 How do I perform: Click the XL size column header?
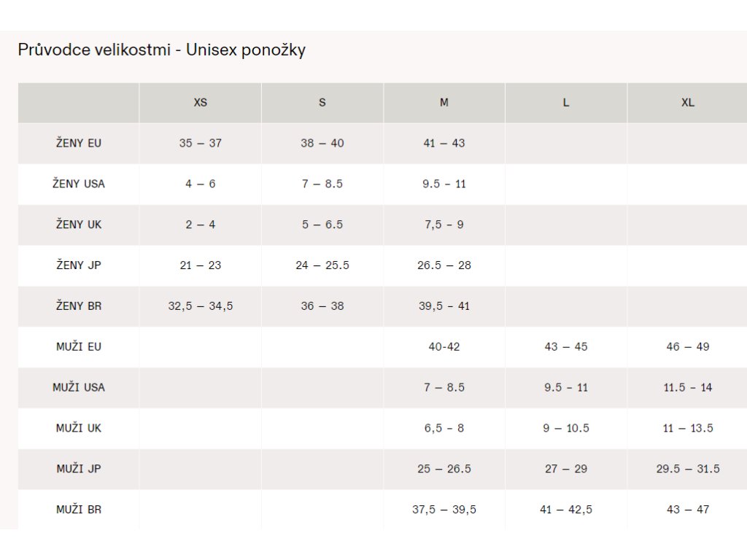point(687,102)
